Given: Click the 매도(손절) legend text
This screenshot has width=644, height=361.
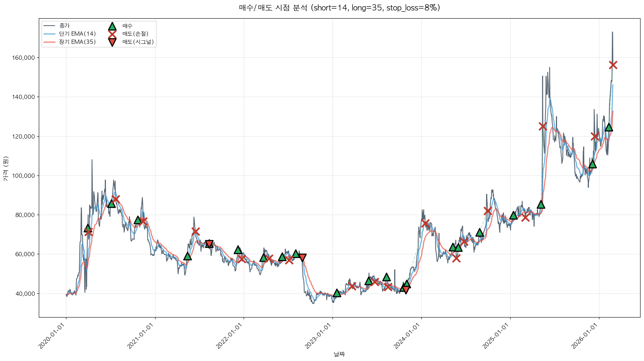Looking at the screenshot, I should click(135, 34).
